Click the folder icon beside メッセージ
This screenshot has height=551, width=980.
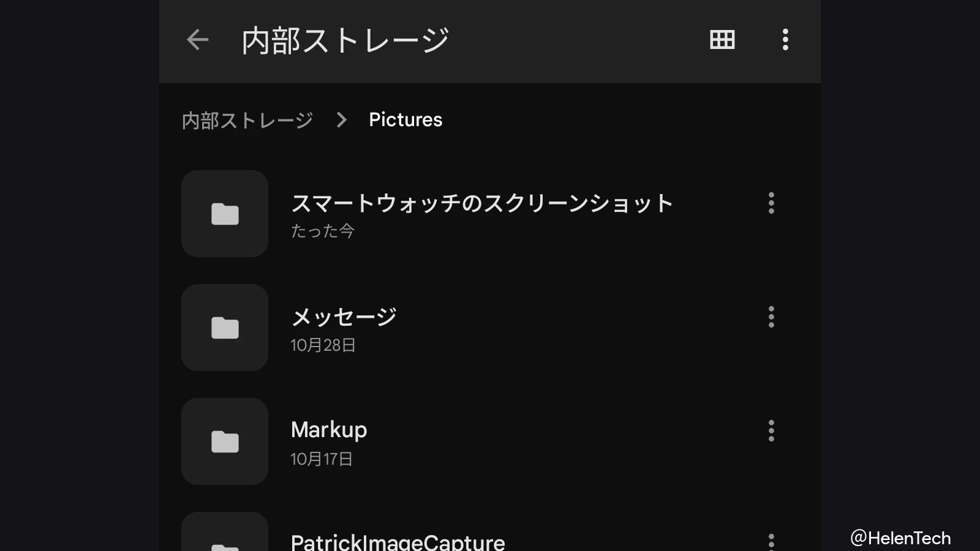pyautogui.click(x=224, y=328)
